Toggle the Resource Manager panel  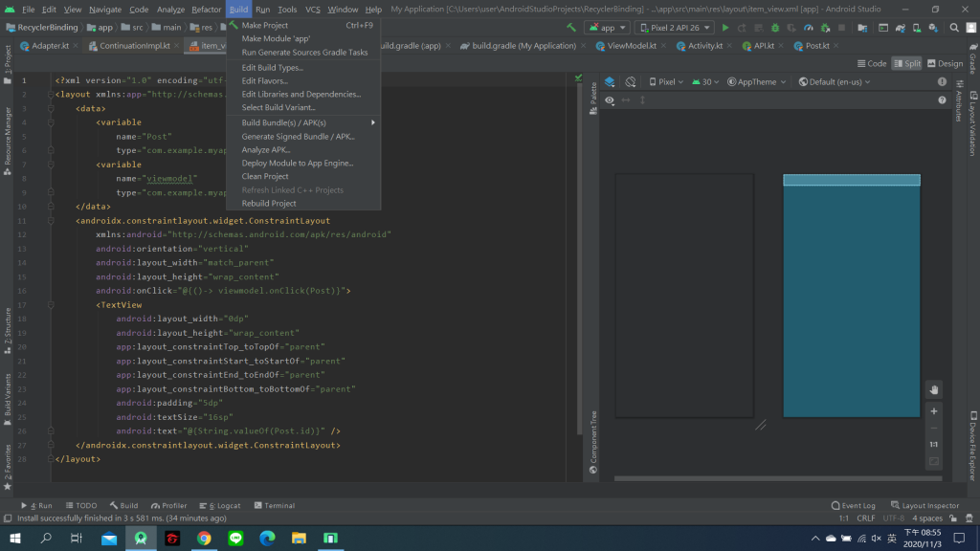(x=8, y=142)
